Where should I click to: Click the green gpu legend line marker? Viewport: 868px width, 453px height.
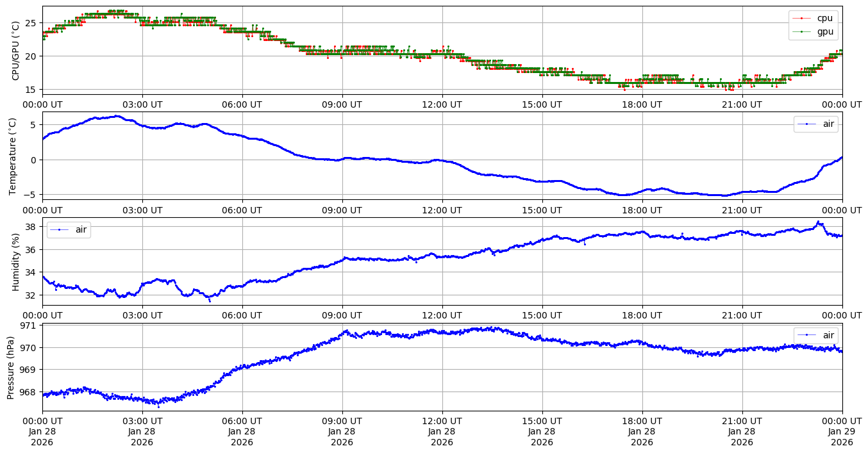tap(804, 31)
